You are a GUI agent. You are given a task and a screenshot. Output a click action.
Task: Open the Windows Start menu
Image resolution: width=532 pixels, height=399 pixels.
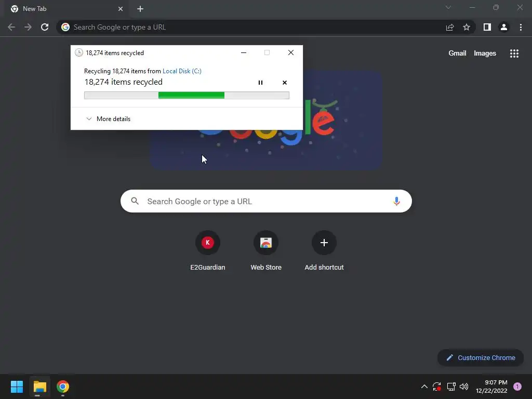pyautogui.click(x=17, y=387)
